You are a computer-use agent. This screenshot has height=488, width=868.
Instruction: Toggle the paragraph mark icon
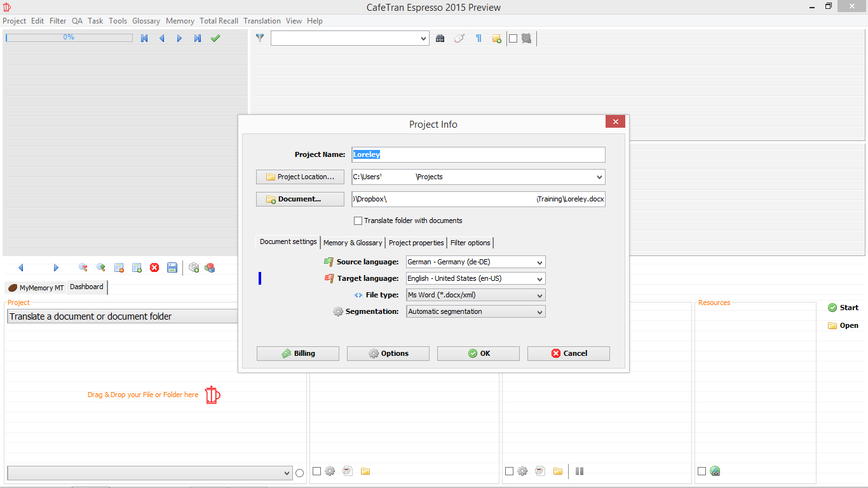(x=478, y=39)
